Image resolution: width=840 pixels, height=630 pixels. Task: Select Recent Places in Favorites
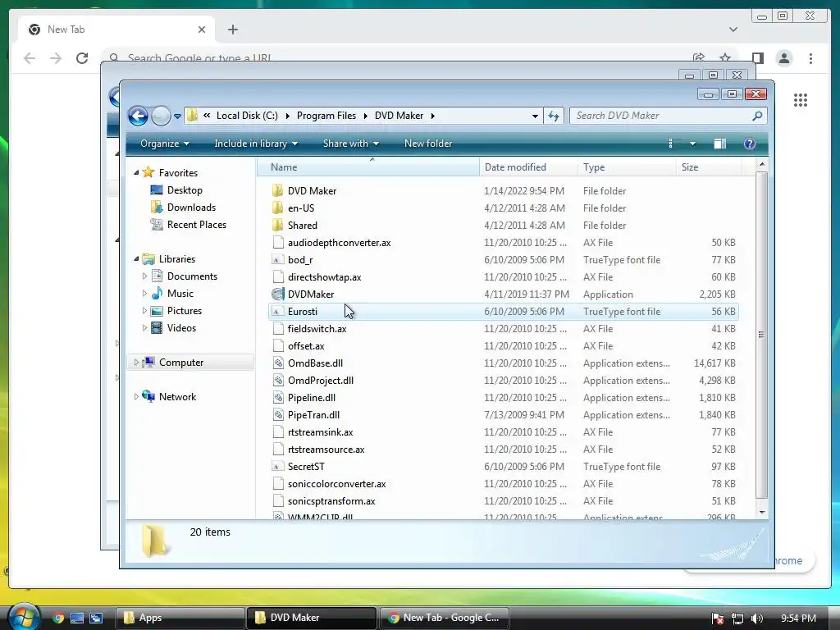pyautogui.click(x=197, y=225)
